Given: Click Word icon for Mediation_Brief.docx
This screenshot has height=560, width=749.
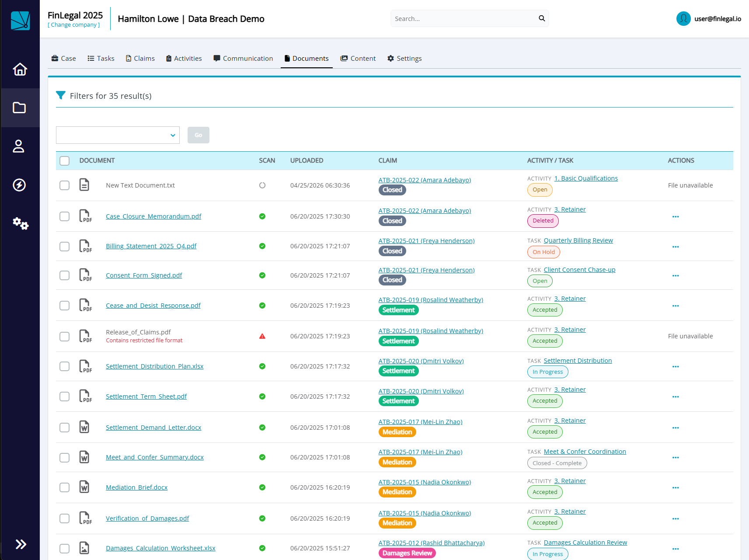Looking at the screenshot, I should click(x=84, y=487).
